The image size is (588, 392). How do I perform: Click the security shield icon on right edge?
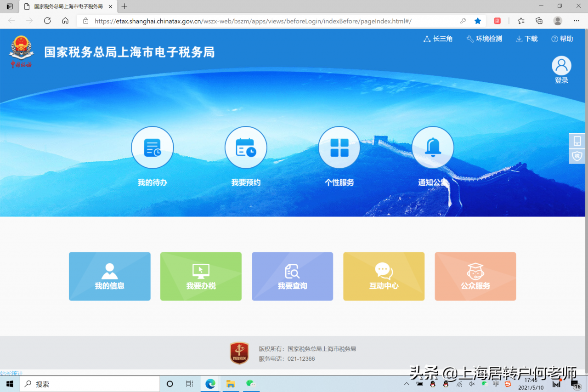click(577, 156)
